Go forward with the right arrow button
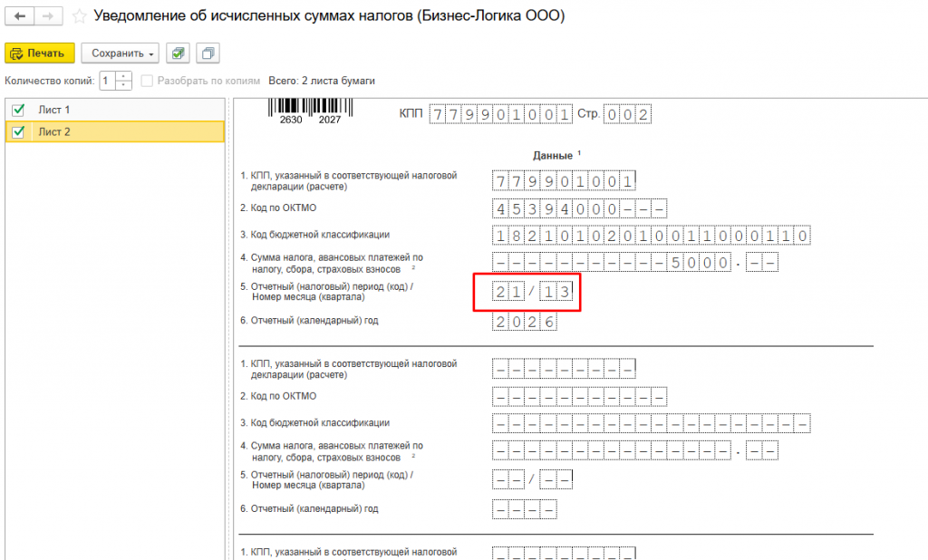928x560 pixels. 49,16
